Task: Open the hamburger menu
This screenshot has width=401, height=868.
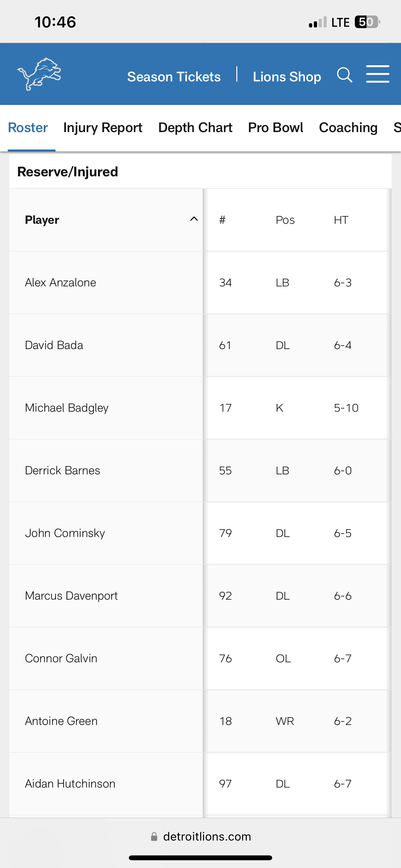Action: pyautogui.click(x=377, y=74)
